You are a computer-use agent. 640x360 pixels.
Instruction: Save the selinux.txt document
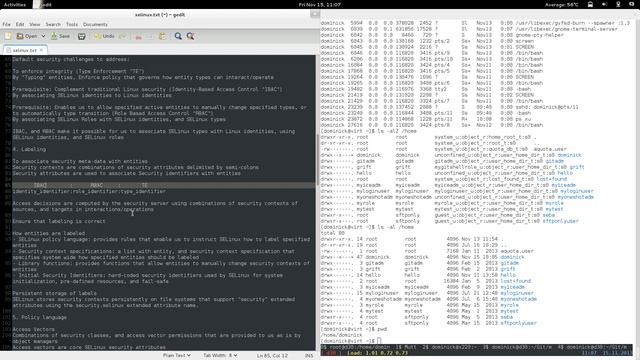60,36
